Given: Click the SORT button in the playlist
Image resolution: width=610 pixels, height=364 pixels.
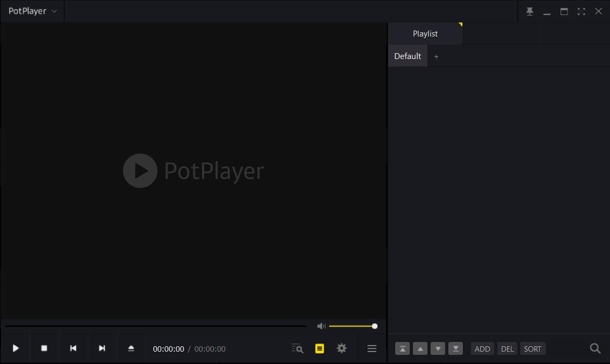Looking at the screenshot, I should coord(533,349).
